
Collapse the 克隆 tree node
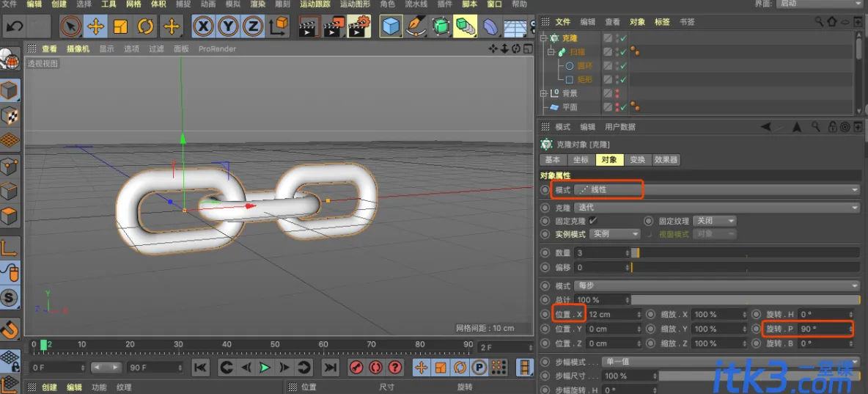[543, 38]
